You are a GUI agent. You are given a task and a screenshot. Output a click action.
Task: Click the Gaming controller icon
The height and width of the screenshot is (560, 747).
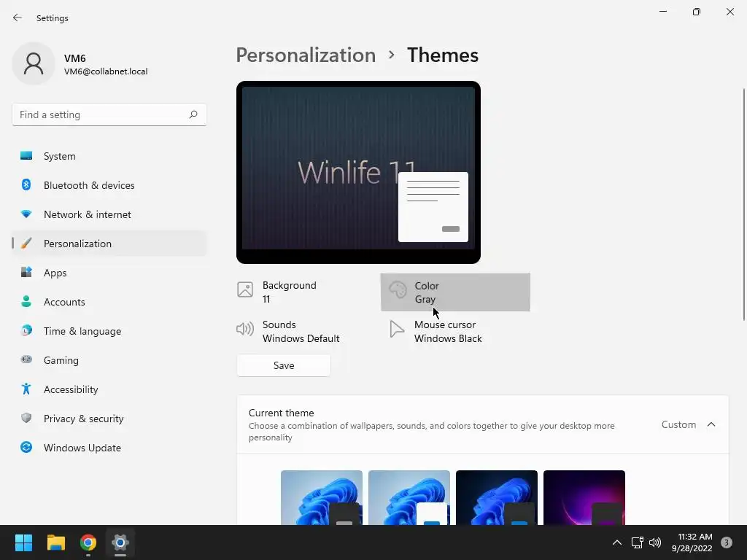click(x=26, y=360)
